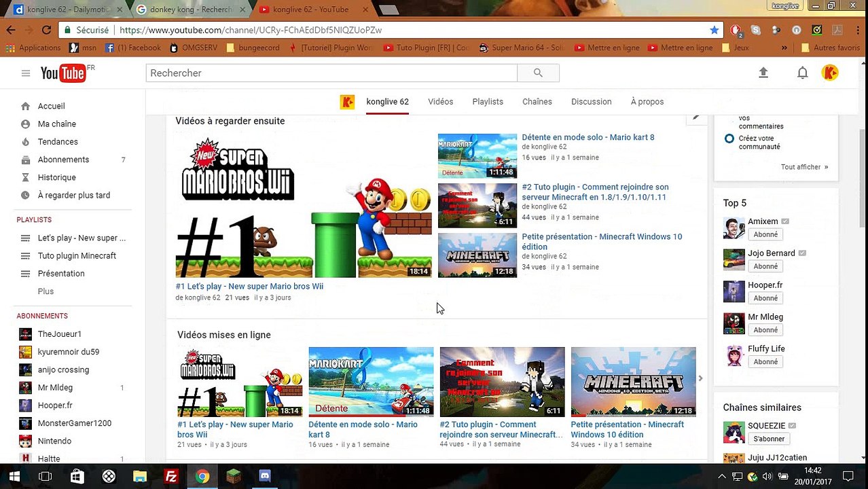Expand the bookmarks bar overflow chevron
The height and width of the screenshot is (489, 868).
click(784, 48)
